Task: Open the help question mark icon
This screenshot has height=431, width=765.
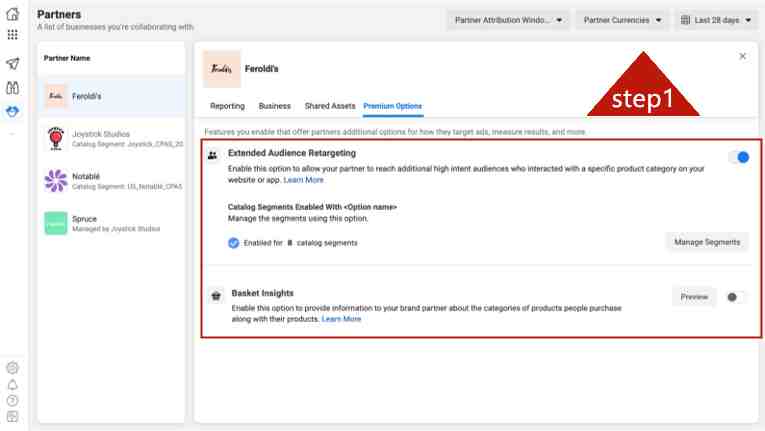Action: coord(13,401)
